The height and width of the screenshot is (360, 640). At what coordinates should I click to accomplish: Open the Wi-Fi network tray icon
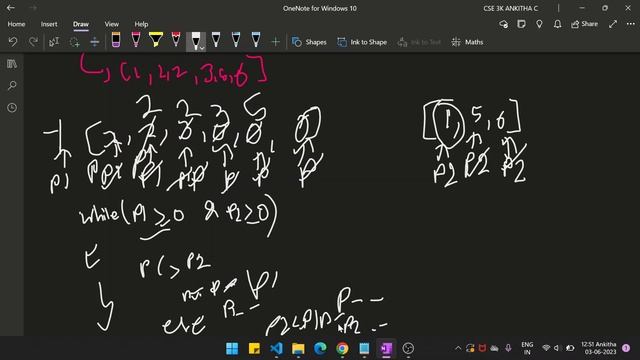pyautogui.click(x=546, y=348)
